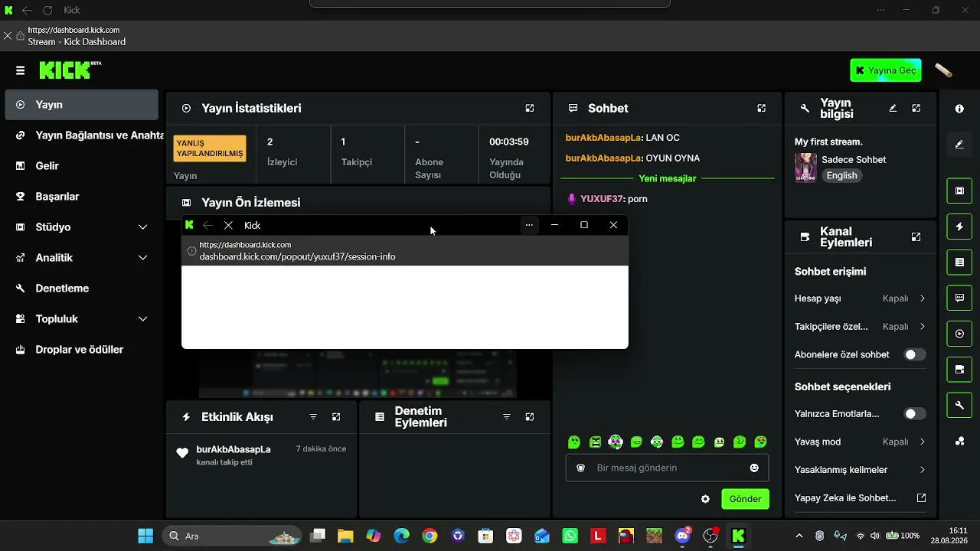Toggle the Yalnızca Emotlarla switch
The image size is (980, 551).
tap(915, 414)
